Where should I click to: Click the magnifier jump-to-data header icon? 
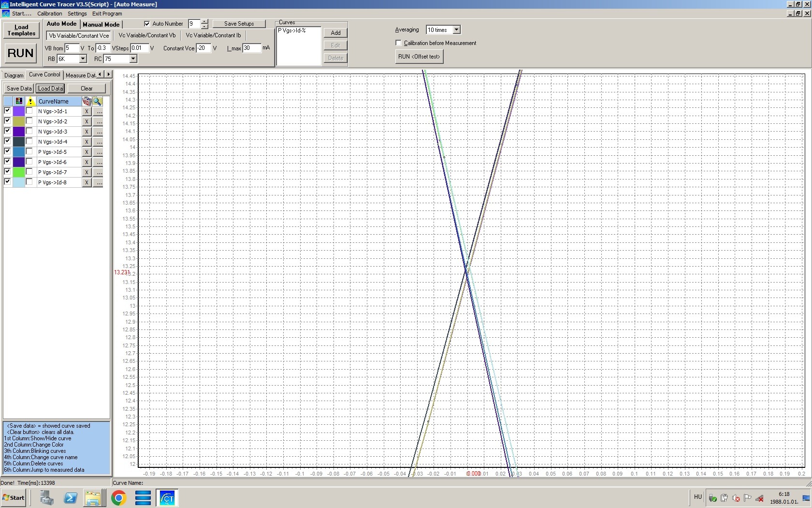point(98,101)
